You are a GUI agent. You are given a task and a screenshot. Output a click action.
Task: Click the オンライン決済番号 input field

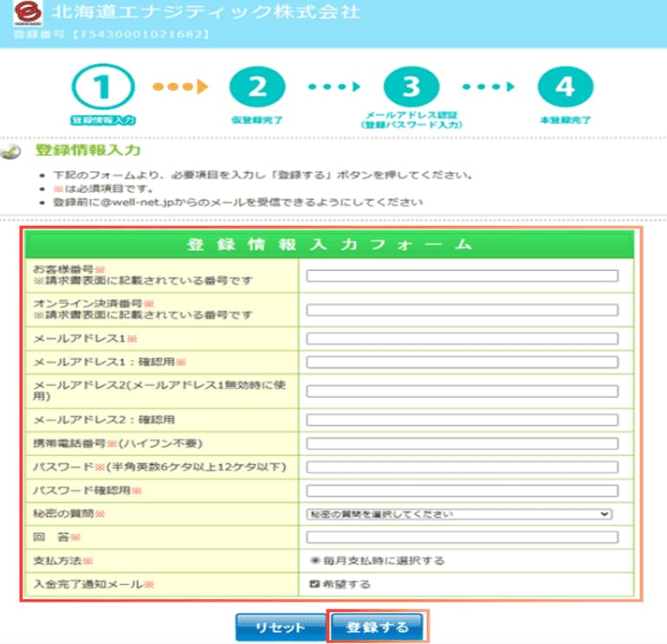[462, 310]
